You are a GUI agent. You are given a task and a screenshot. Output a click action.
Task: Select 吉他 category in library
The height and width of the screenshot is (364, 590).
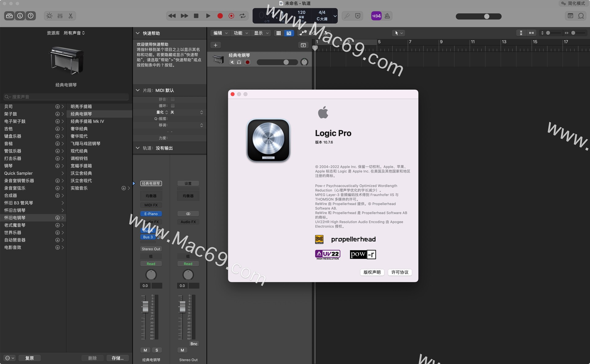click(x=33, y=129)
